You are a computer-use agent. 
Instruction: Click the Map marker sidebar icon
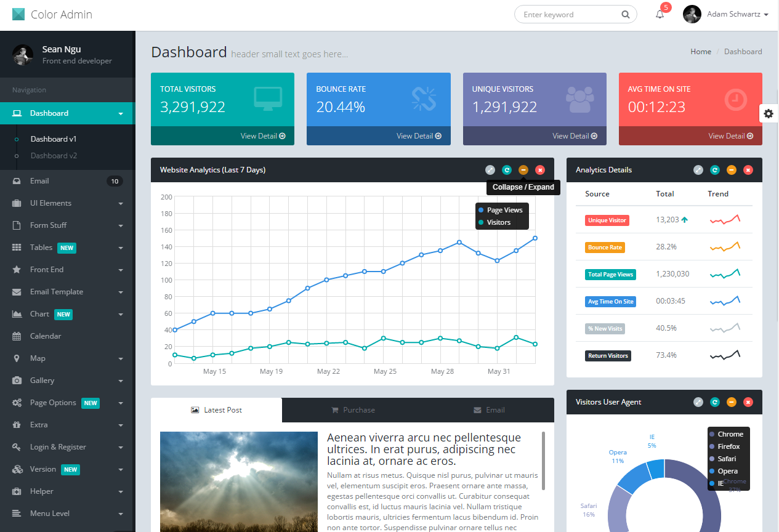pyautogui.click(x=17, y=358)
